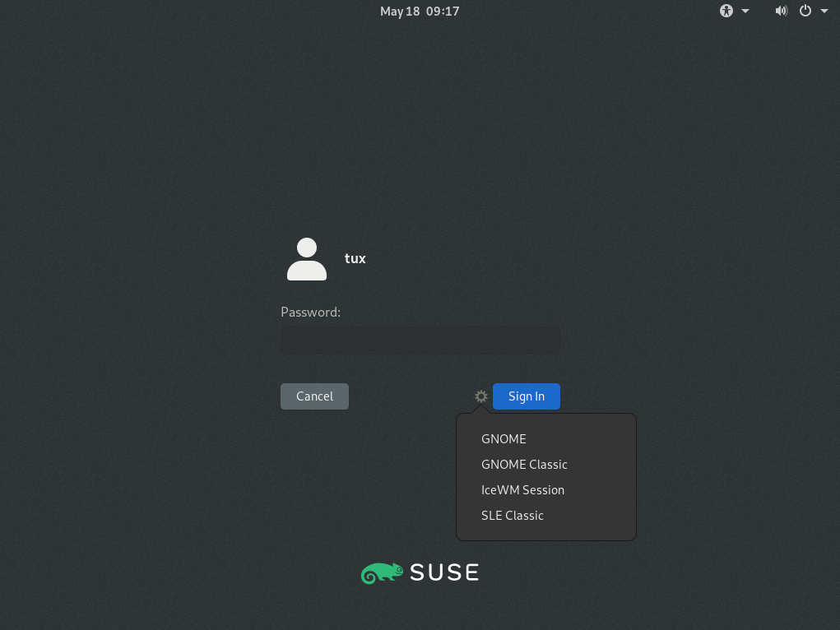Image resolution: width=840 pixels, height=630 pixels.
Task: Choose GNOME Classic from session list
Action: click(x=524, y=465)
